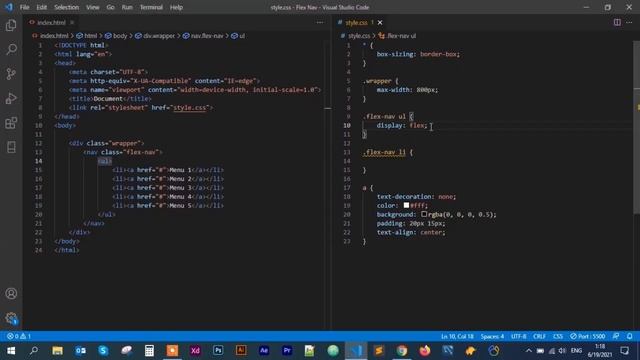
Task: Open the Manage gear icon
Action: [11, 318]
